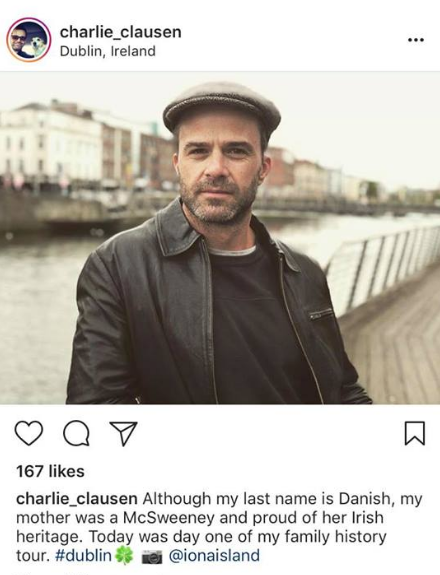Open charlie_clausen username in post header
The width and height of the screenshot is (440, 575).
(121, 32)
